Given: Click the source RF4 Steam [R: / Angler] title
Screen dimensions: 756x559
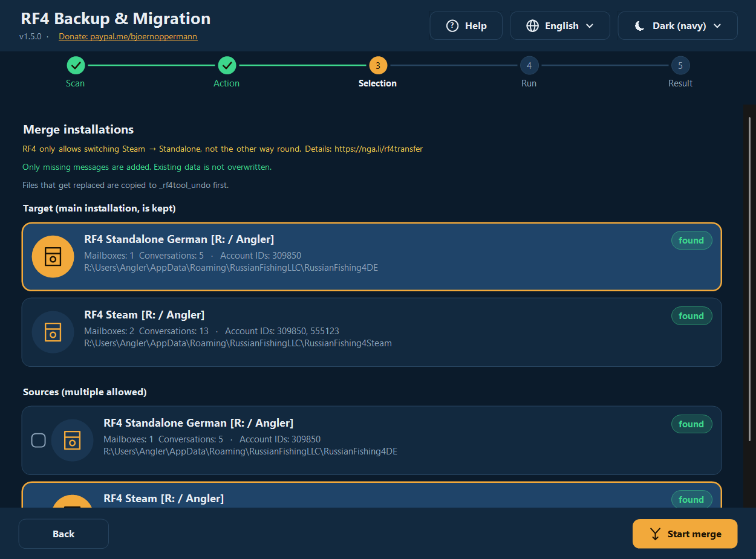Looking at the screenshot, I should pos(164,499).
